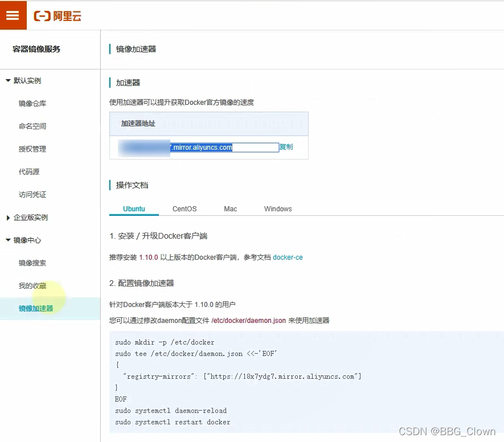This screenshot has height=442, width=504.
Task: Select 访问凭证 sidebar item
Action: coord(32,195)
